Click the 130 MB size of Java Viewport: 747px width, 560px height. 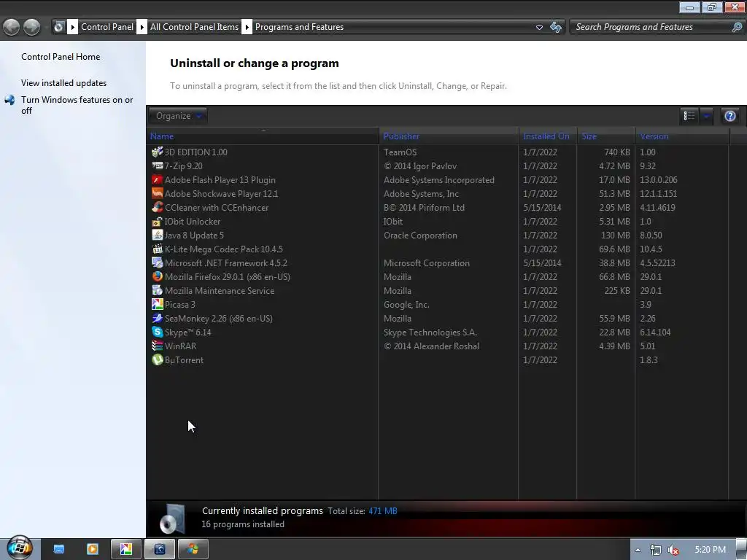point(615,236)
